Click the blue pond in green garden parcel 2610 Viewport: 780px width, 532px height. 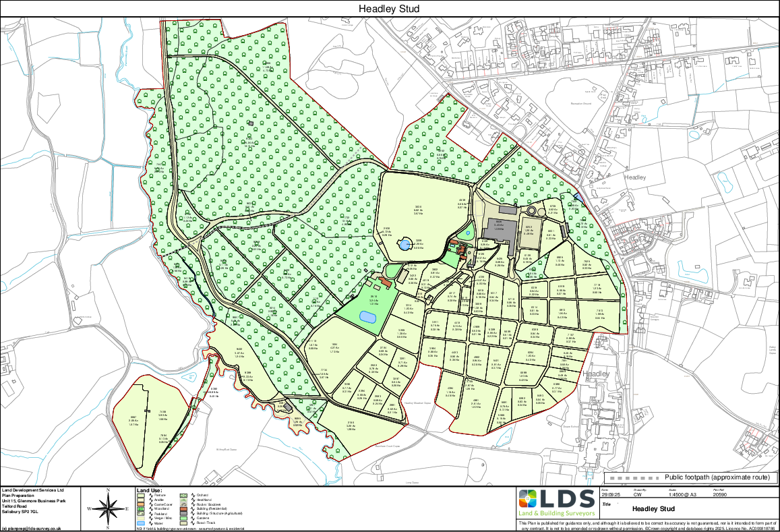click(368, 316)
